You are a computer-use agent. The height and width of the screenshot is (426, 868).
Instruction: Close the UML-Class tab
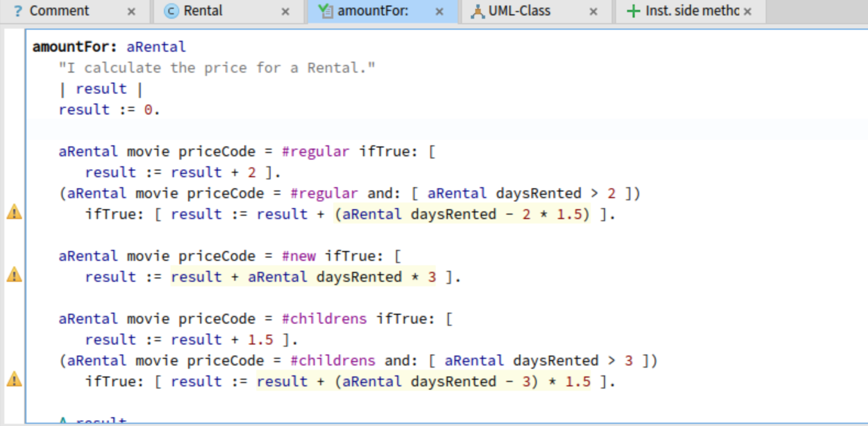click(594, 12)
